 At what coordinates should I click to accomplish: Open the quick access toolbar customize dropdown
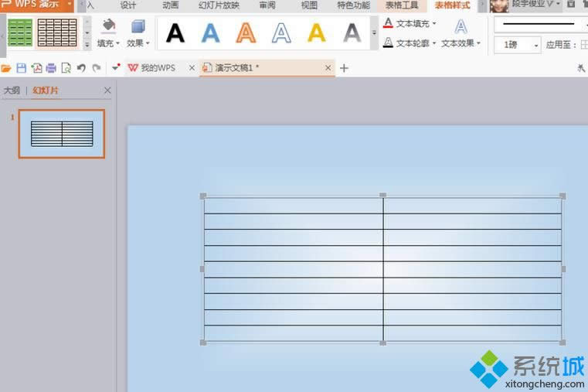point(116,67)
